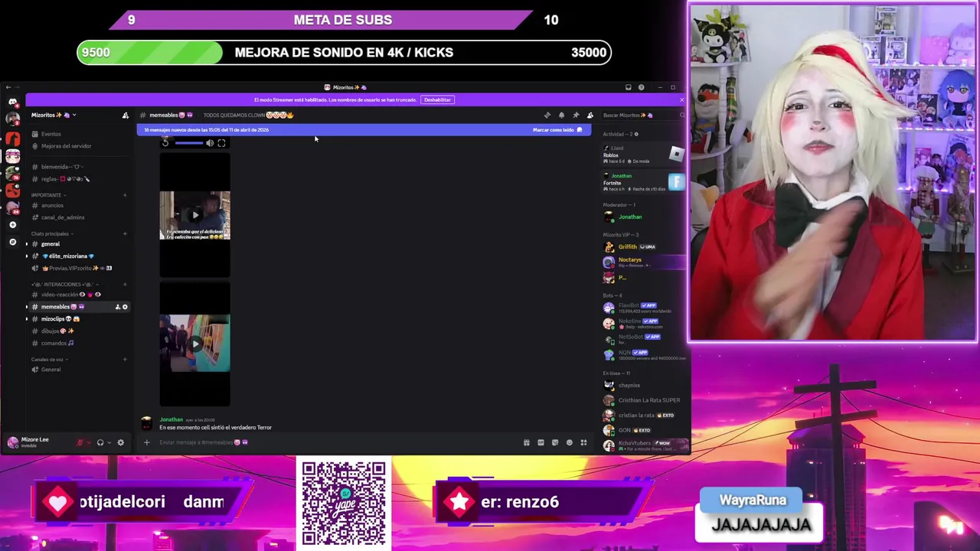The height and width of the screenshot is (551, 980).
Task: Open the server with 24 notifications
Action: (x=12, y=207)
